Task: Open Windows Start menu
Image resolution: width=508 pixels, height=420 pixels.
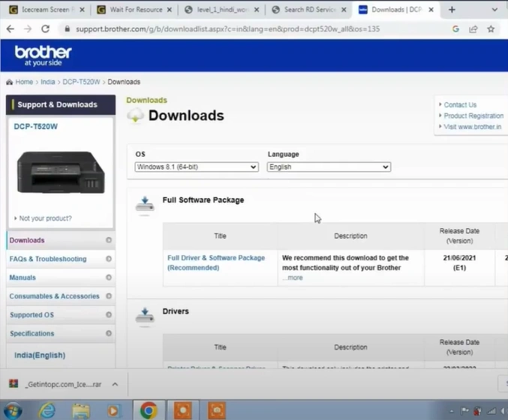Action: [13, 410]
